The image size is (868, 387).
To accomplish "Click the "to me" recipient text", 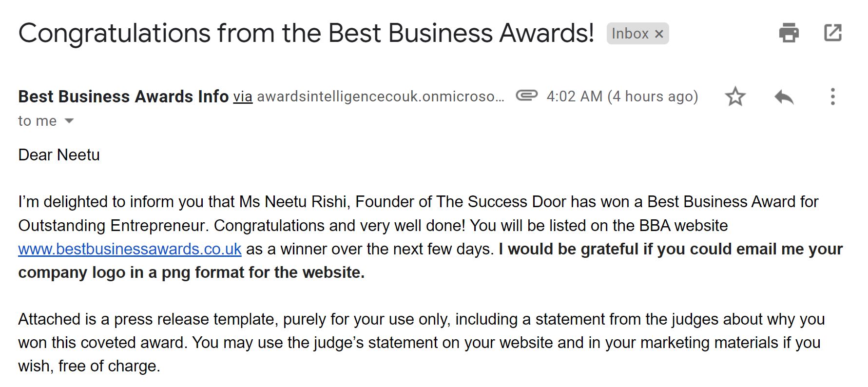I will 37,121.
